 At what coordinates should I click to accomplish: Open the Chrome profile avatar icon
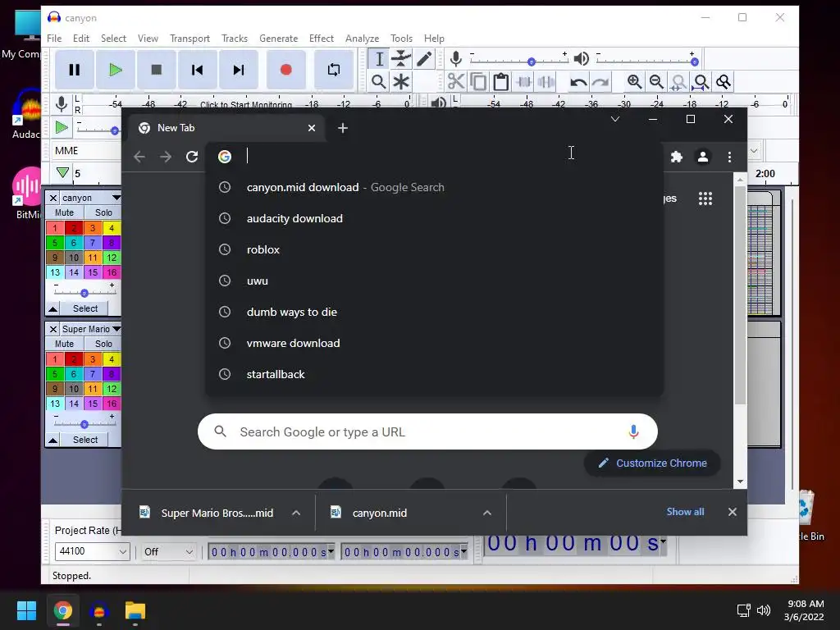click(x=703, y=157)
